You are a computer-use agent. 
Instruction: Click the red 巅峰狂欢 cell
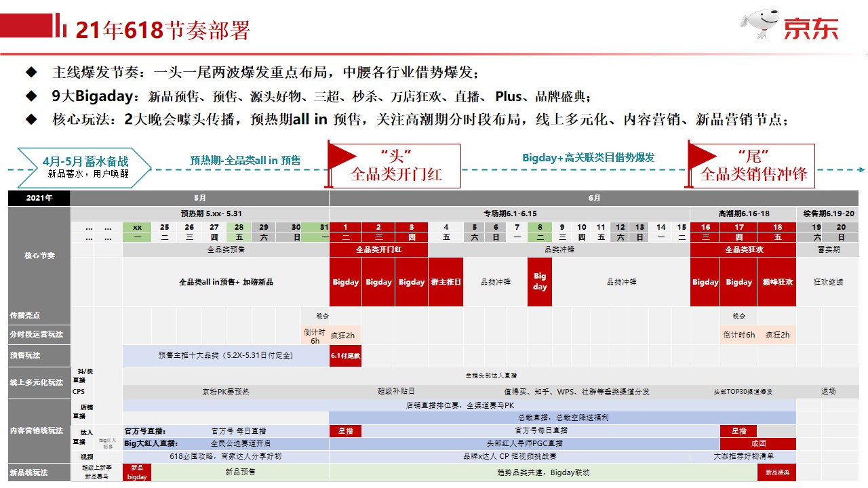click(x=776, y=282)
